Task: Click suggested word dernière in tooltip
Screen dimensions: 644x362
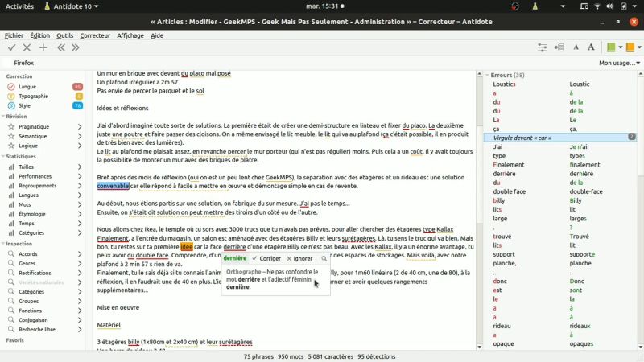Action: (x=235, y=258)
